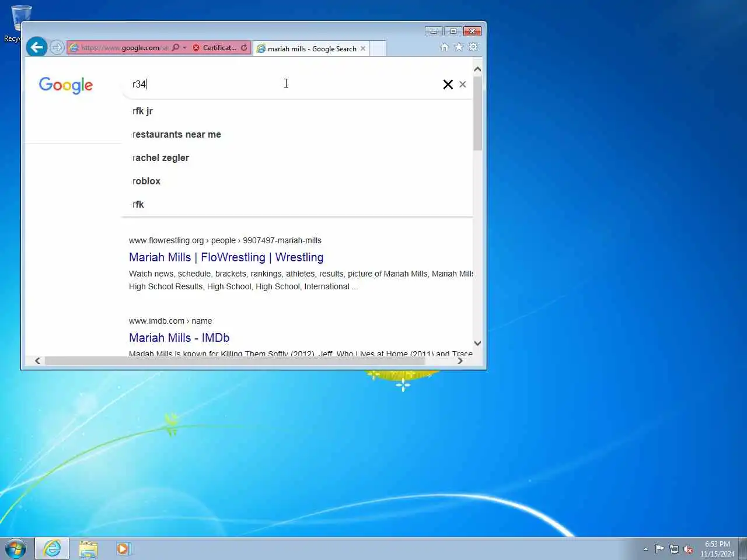Click the network tray icon

[674, 549]
